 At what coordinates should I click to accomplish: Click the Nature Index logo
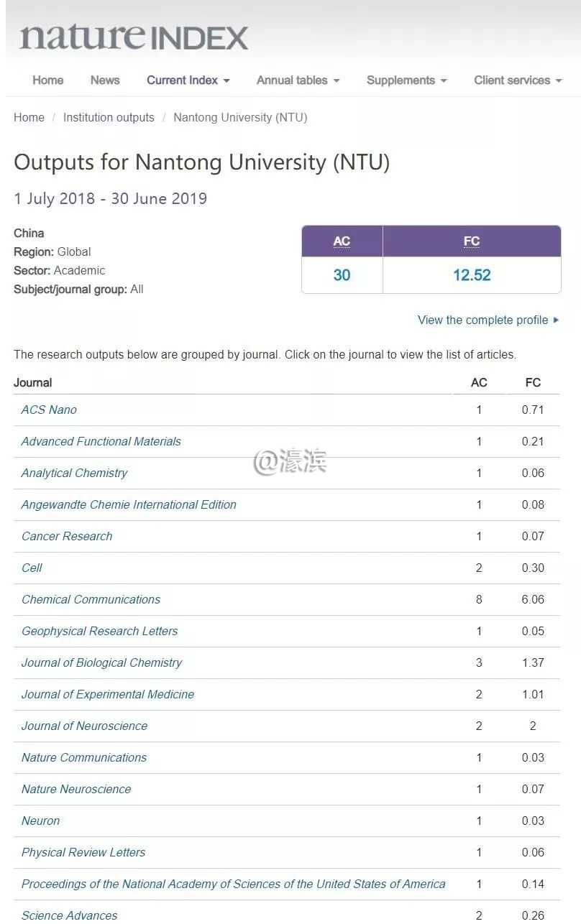(x=134, y=37)
